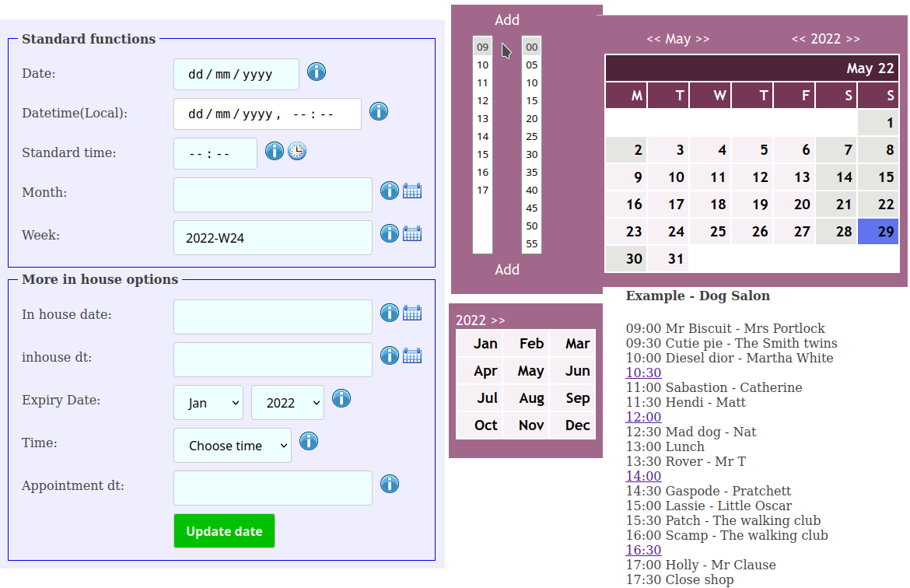Select day 31 in the May calendar
The image size is (910, 588).
(668, 259)
